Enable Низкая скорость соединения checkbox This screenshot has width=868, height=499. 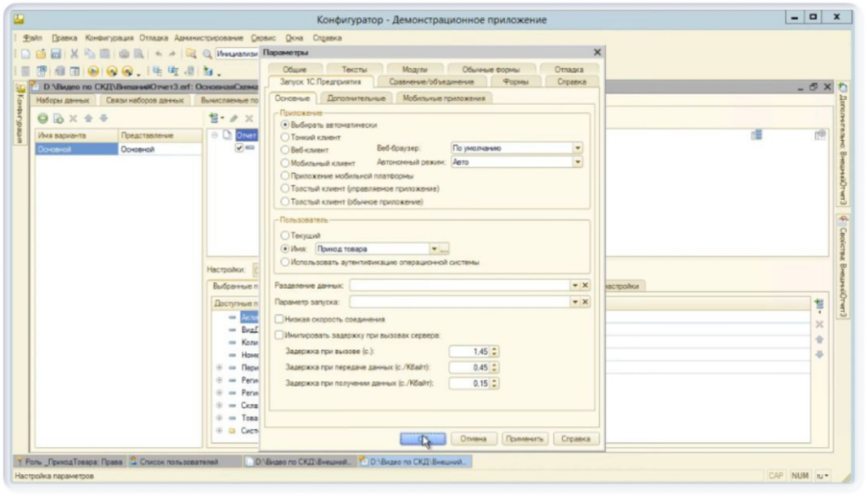279,319
